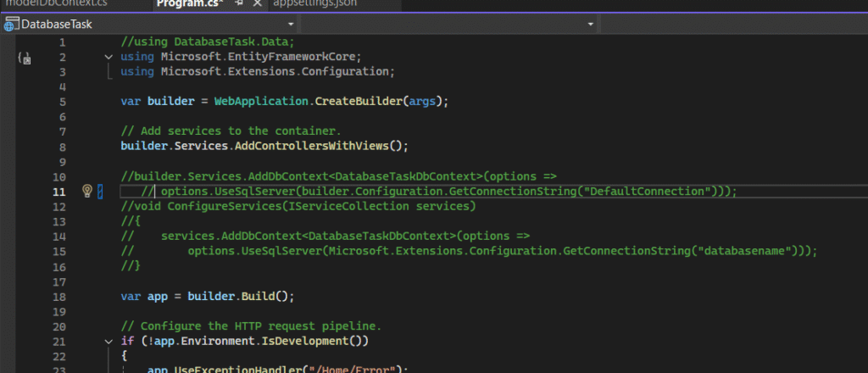Collapse the using directives block at line 2
The image size is (868, 373).
pyautogui.click(x=108, y=57)
